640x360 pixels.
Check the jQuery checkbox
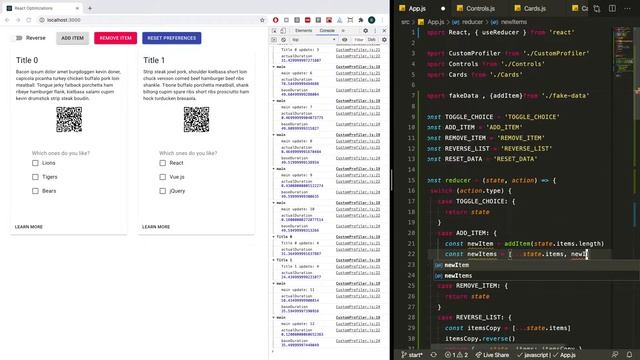coord(162,191)
